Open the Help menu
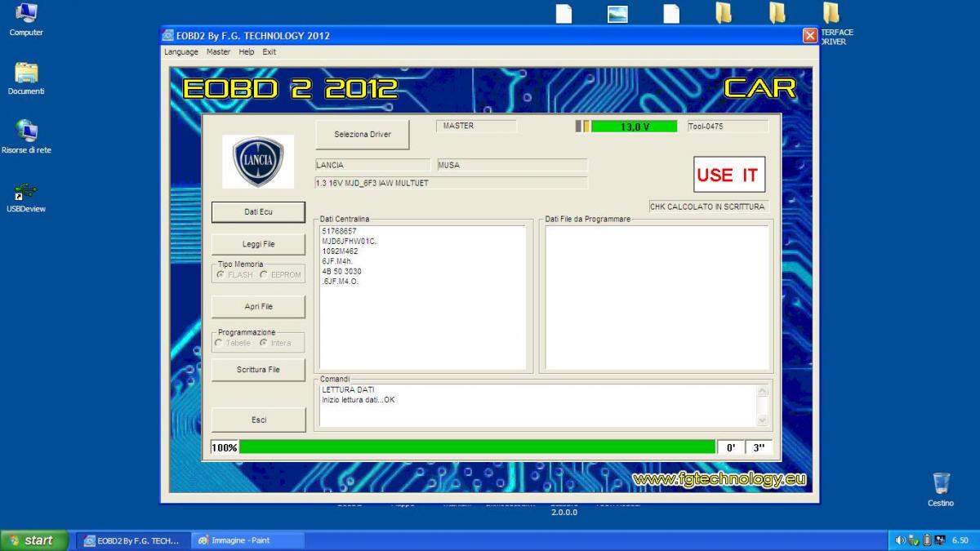Image resolution: width=980 pixels, height=551 pixels. [x=247, y=51]
